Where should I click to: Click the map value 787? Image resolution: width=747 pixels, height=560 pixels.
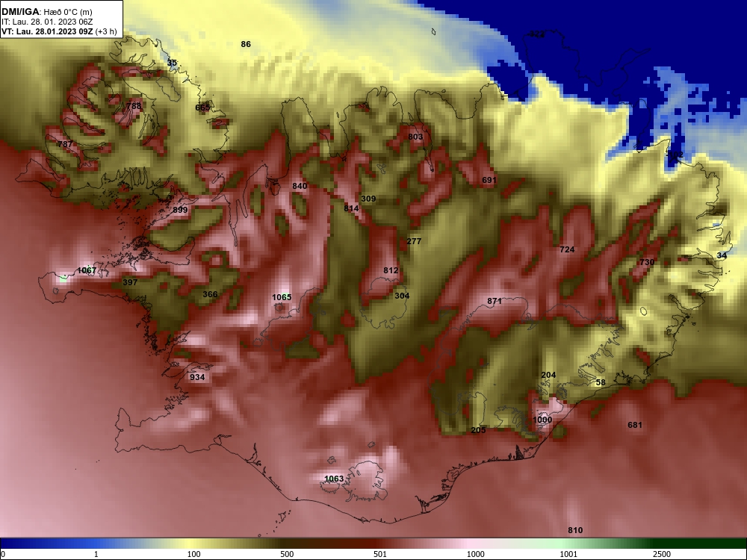pos(65,144)
